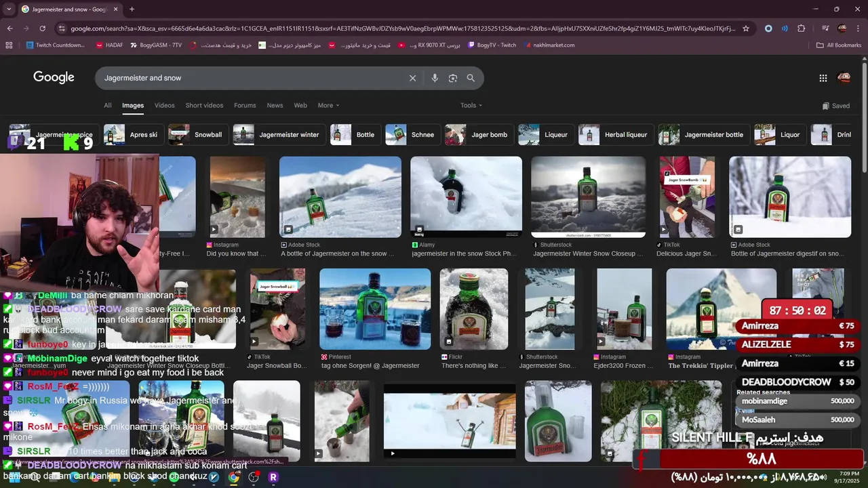The width and height of the screenshot is (868, 488).
Task: Open BogyGASM - 7TV bookmark
Action: tap(156, 45)
